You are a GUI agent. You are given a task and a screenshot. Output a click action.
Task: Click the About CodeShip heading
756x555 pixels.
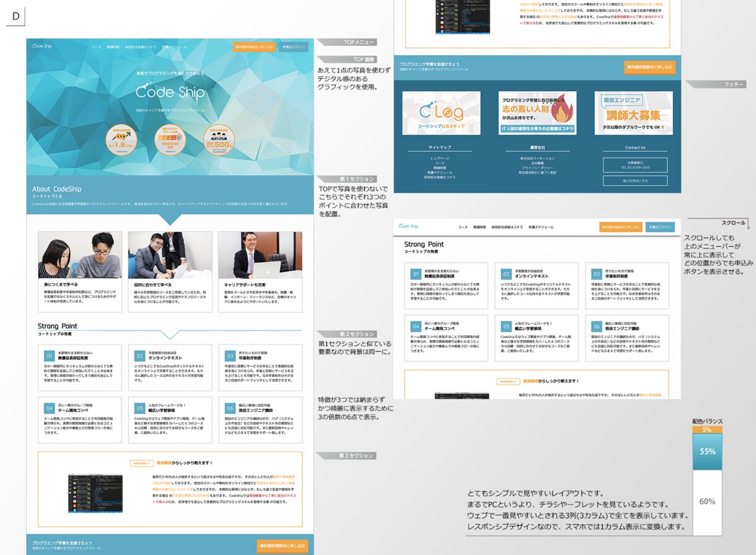(56, 189)
